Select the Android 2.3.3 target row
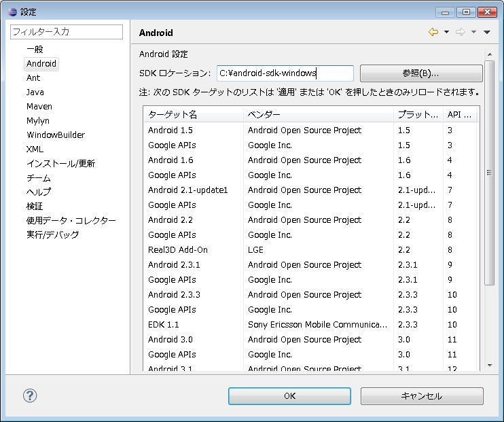Viewport: 504px width, 422px height. pyautogui.click(x=311, y=295)
